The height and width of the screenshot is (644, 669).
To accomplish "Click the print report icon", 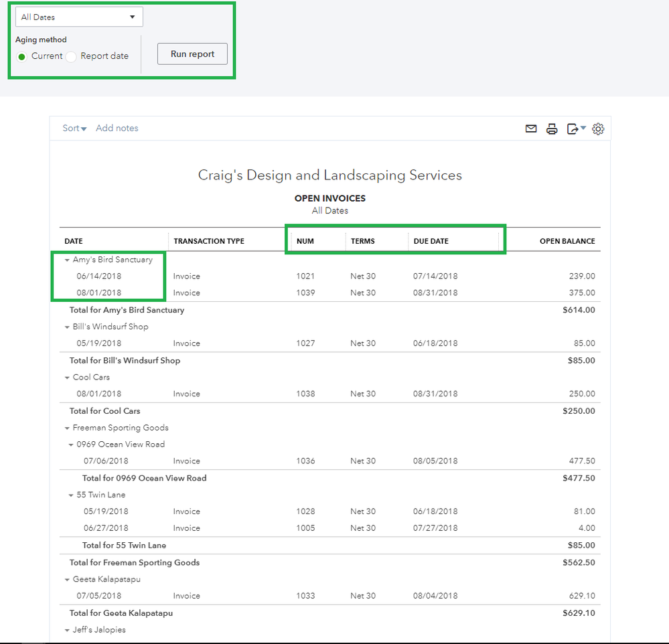I will 552,129.
